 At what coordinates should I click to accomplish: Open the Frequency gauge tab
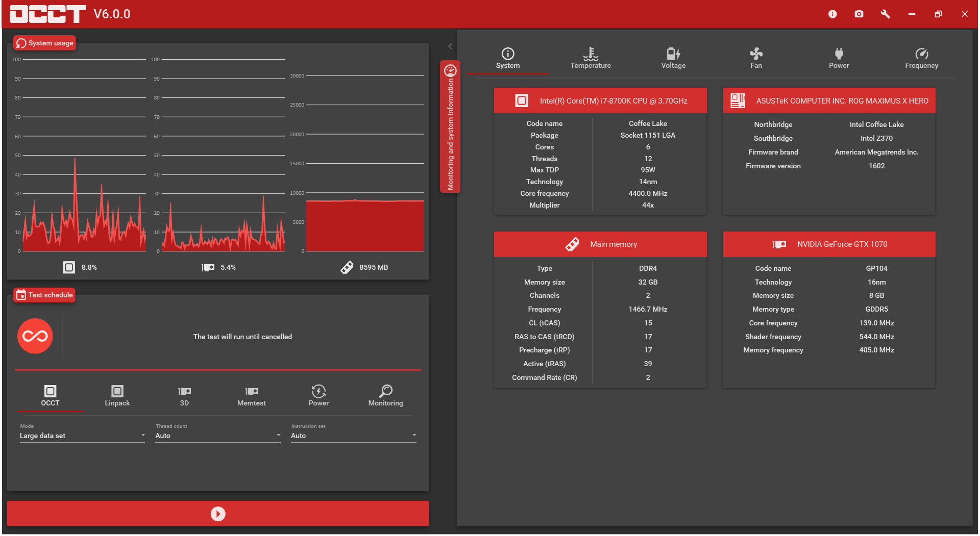point(921,58)
